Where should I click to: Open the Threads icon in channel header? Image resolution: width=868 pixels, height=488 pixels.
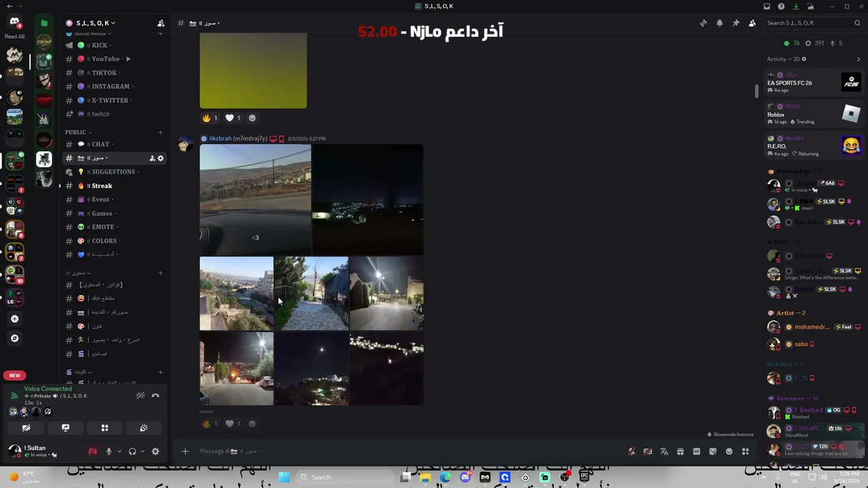[703, 23]
